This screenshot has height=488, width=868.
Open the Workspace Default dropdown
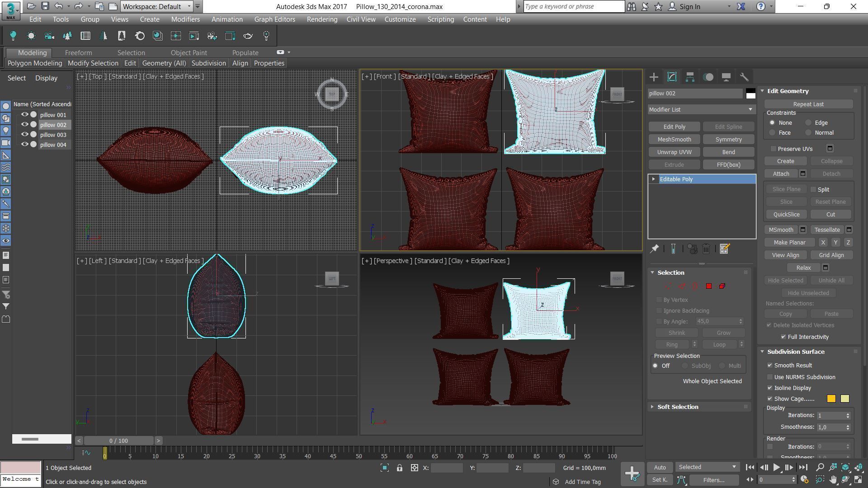[x=156, y=6]
